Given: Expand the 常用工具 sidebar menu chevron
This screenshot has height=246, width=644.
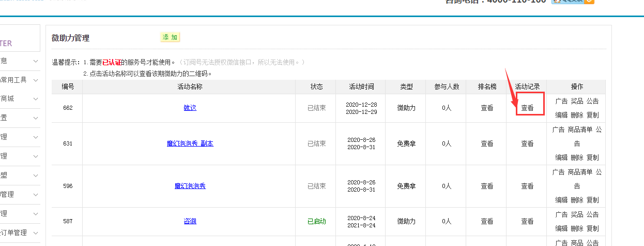Looking at the screenshot, I should point(35,80).
